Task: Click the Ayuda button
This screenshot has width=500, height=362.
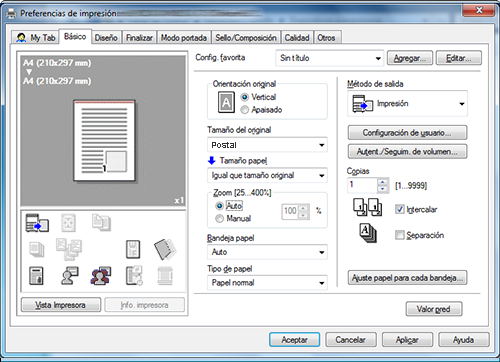Action: 464,340
